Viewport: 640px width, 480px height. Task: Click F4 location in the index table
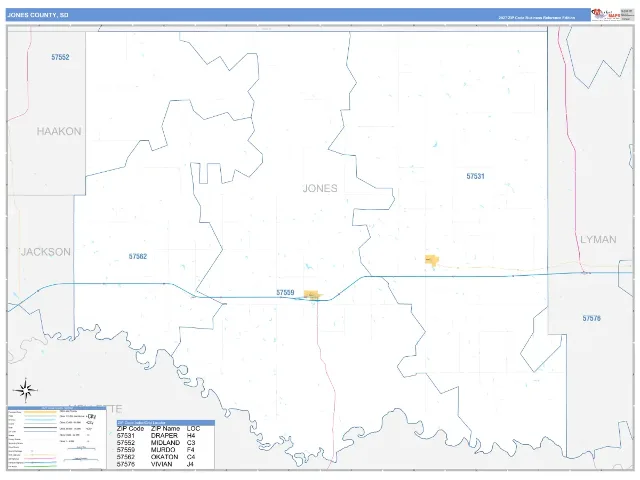[x=191, y=450]
